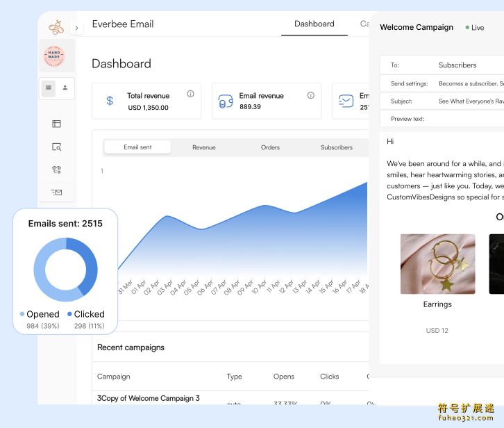Click the Opens column header
Image resolution: width=504 pixels, height=428 pixels.
coord(284,377)
